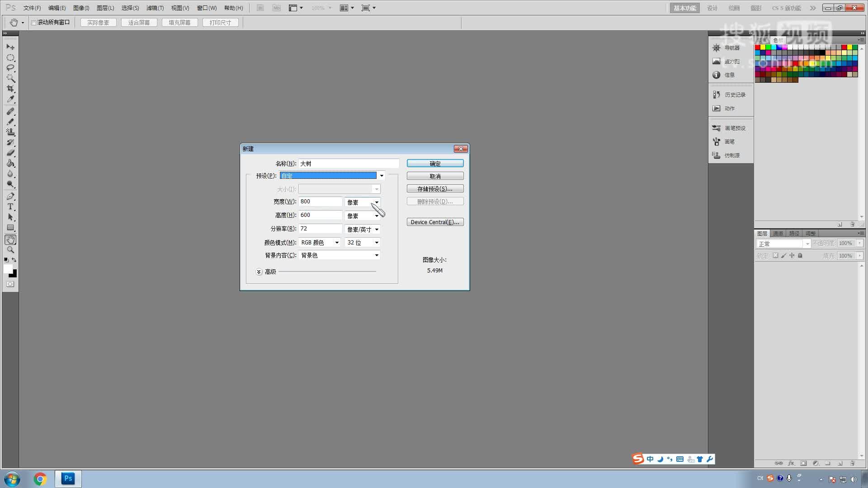The image size is (868, 488).
Task: Open the History panel icon
Action: coord(717,94)
